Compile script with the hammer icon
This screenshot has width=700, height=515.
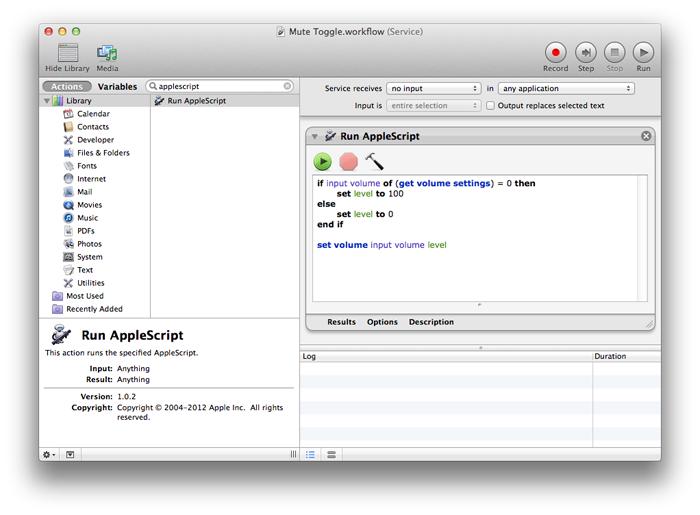374,162
